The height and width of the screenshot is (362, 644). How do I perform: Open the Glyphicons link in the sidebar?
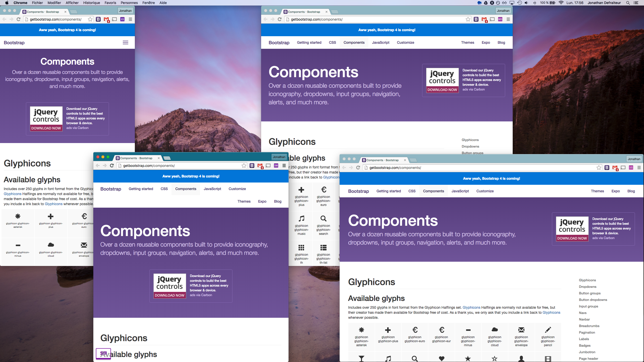[x=587, y=280]
